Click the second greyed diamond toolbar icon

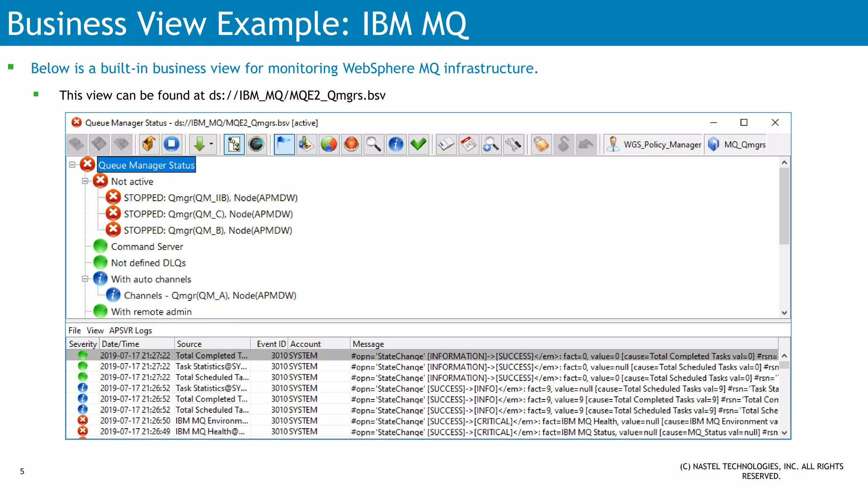tap(99, 144)
